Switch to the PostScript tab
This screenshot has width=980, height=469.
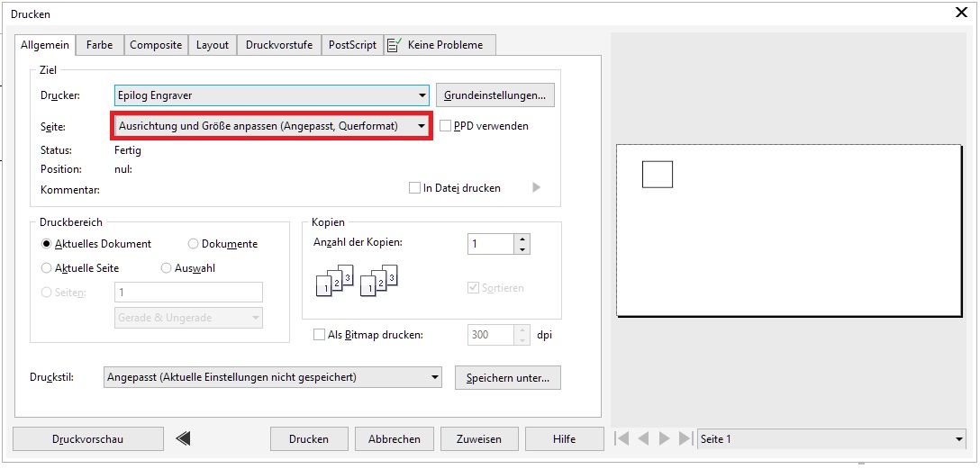pyautogui.click(x=352, y=45)
